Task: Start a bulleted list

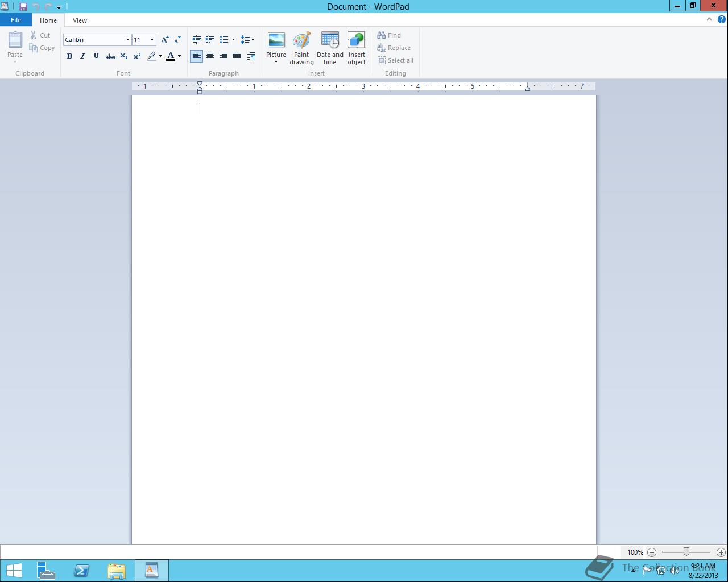Action: [x=224, y=40]
